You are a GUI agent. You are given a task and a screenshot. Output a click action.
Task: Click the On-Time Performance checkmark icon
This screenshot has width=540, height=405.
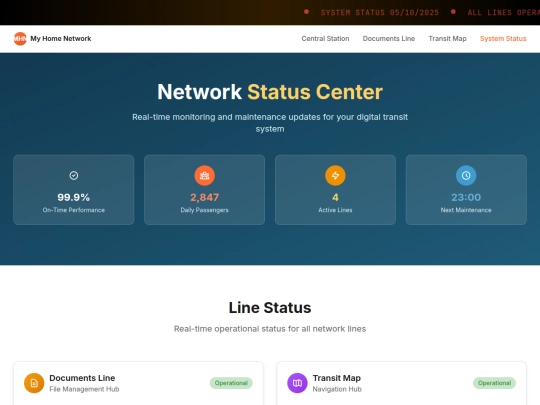(x=74, y=176)
